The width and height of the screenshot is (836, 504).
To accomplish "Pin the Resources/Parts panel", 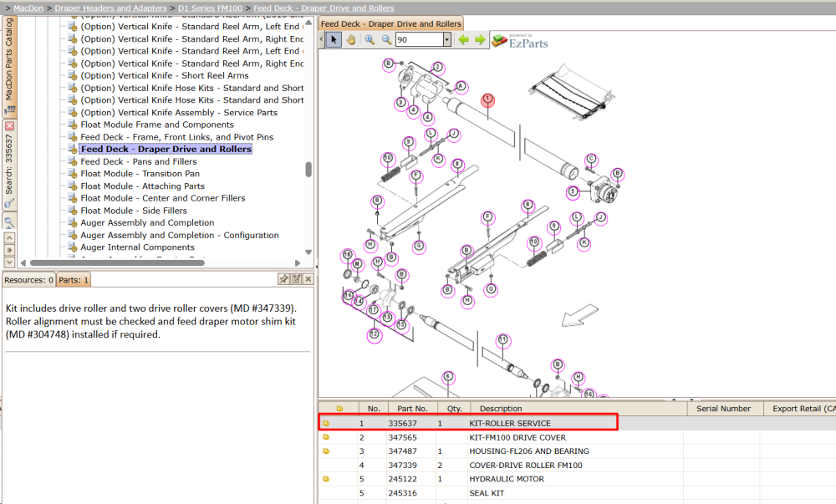I will pyautogui.click(x=284, y=278).
